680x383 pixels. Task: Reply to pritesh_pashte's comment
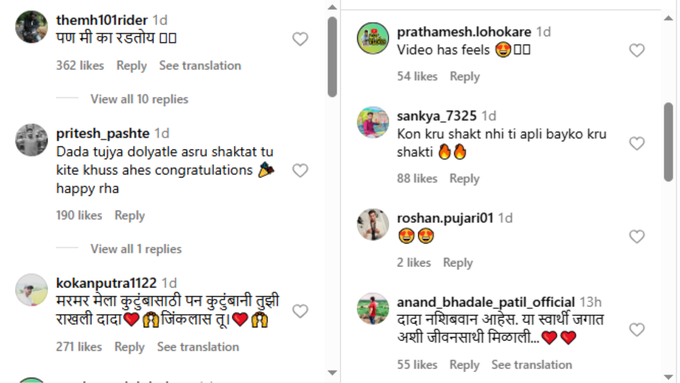129,216
